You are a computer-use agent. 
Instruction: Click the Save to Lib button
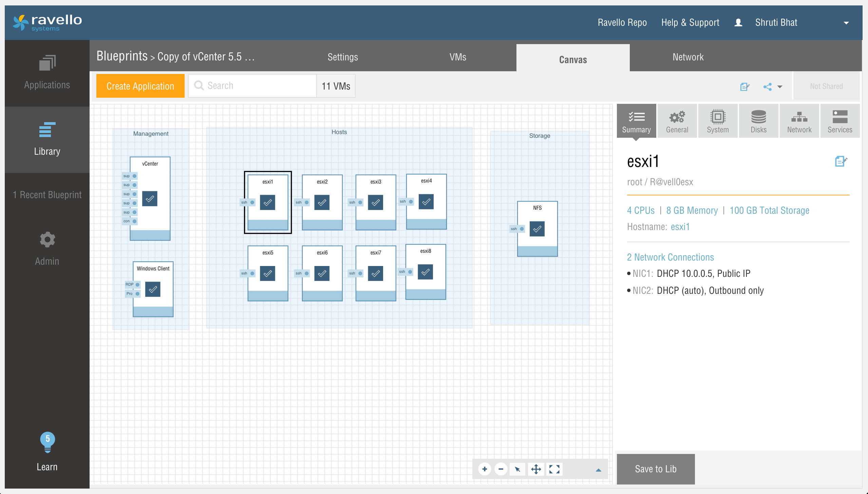pyautogui.click(x=656, y=469)
